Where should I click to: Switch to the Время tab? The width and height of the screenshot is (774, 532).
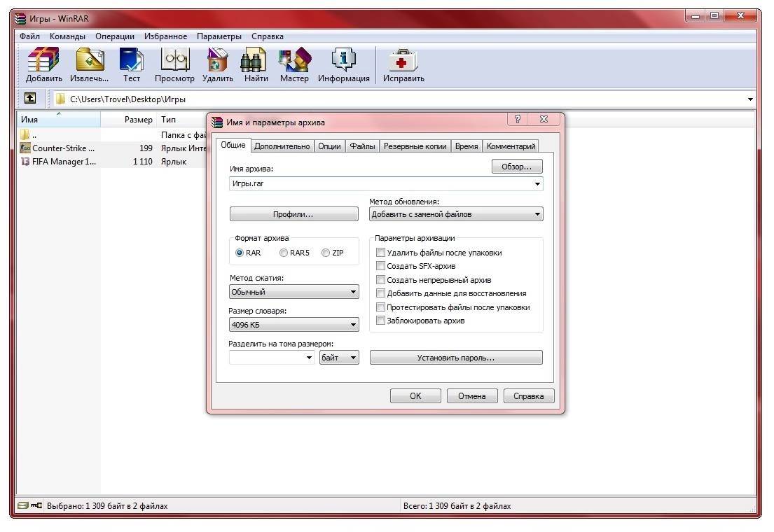click(467, 146)
